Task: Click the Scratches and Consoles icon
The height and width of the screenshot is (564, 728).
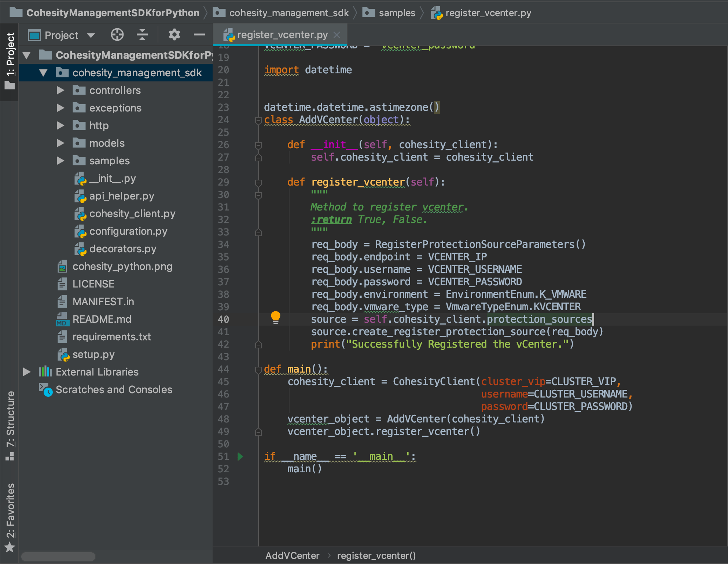Action: [x=45, y=389]
